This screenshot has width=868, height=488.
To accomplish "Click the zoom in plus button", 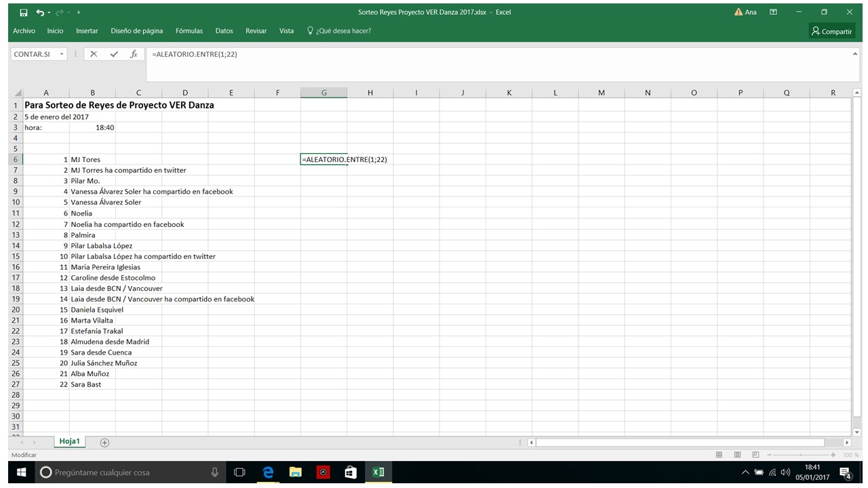I will [833, 455].
